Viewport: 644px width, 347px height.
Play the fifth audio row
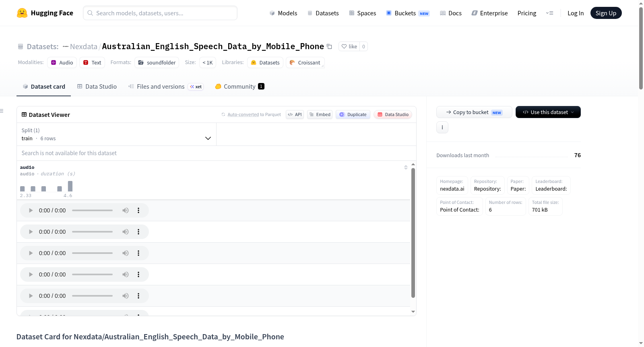tap(31, 296)
